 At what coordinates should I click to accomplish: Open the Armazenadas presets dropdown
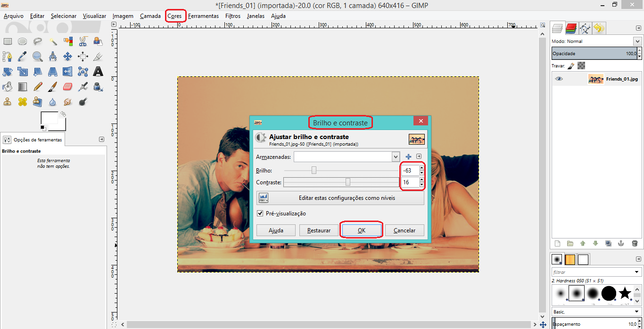[x=396, y=156]
